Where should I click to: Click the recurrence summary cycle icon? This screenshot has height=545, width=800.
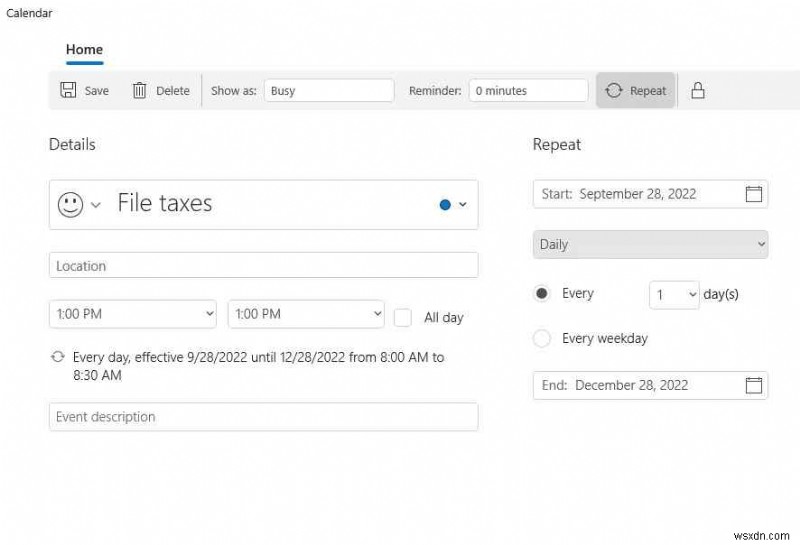(x=58, y=356)
